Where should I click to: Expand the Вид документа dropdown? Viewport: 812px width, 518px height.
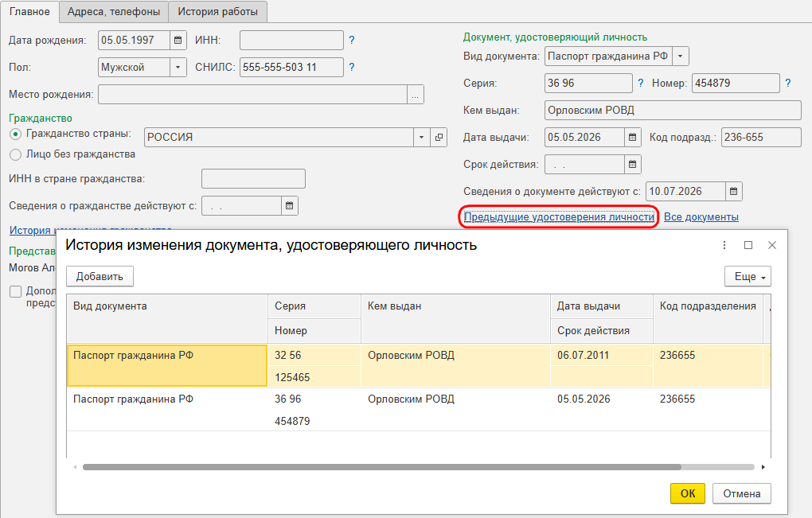pyautogui.click(x=681, y=56)
